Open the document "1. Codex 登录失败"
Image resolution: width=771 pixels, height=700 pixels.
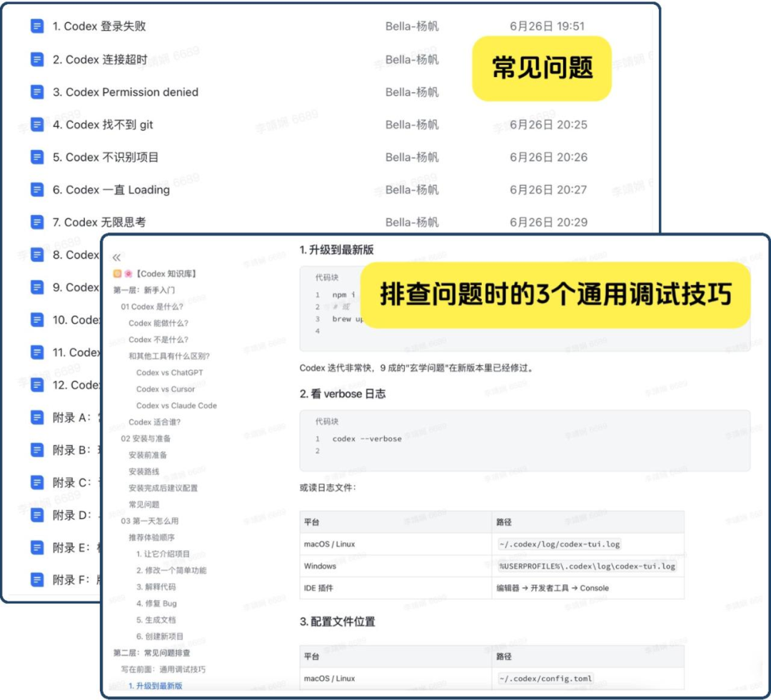click(x=99, y=26)
